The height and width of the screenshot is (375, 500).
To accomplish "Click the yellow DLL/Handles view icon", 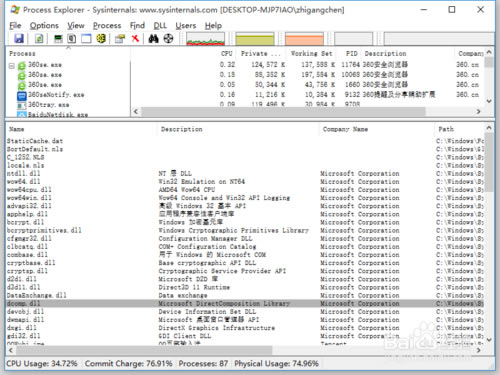I will pyautogui.click(x=101, y=39).
